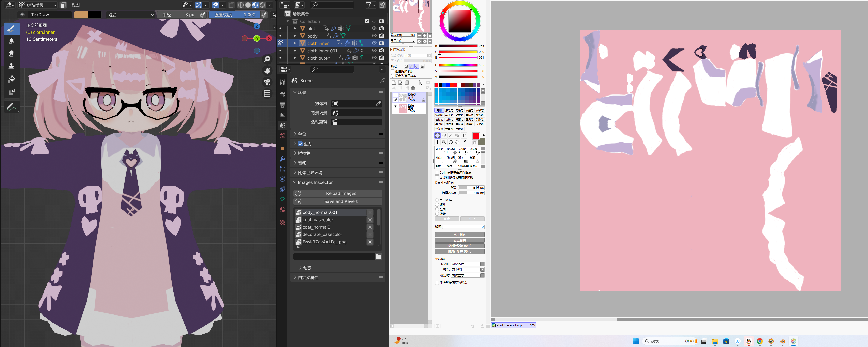Swap foreground and background colors in SAI

tap(483, 135)
